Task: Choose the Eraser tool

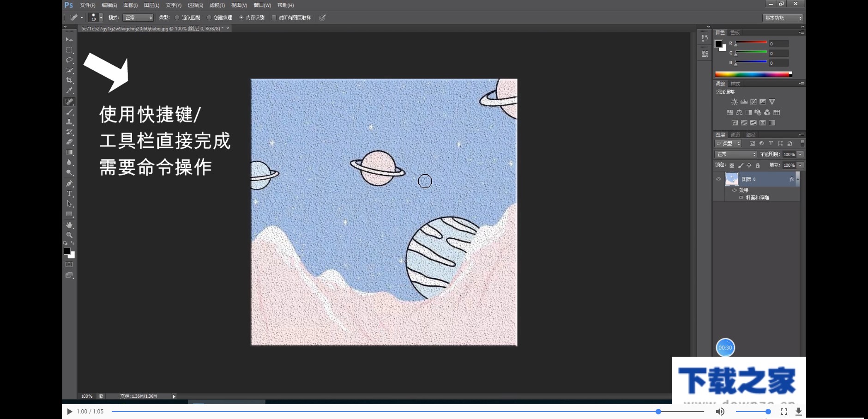Action: tap(69, 142)
